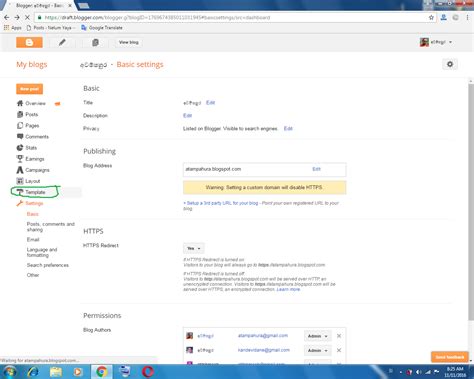Open Comments in sidebar

(x=37, y=137)
